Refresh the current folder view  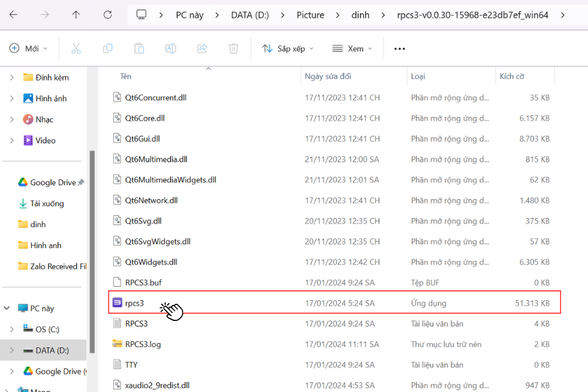[108, 15]
